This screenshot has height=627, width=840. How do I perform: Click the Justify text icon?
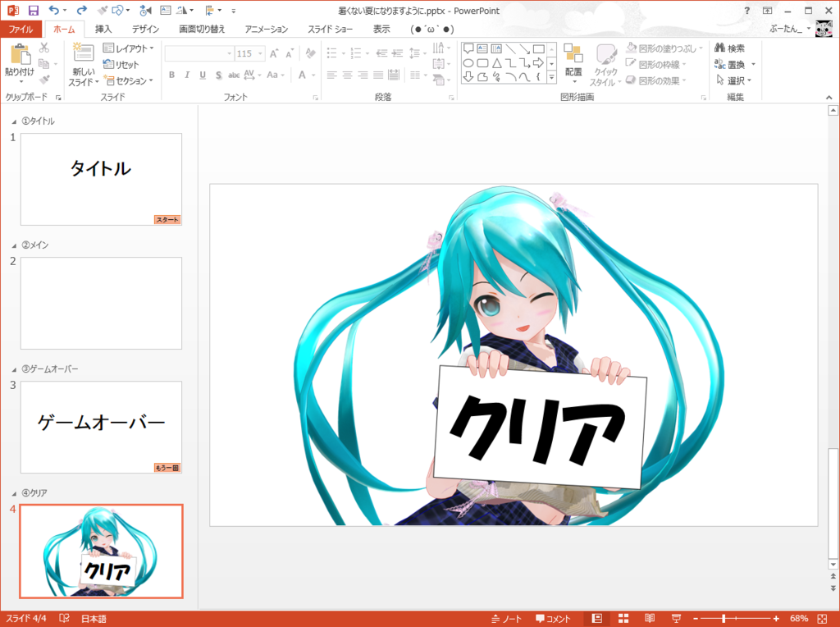378,75
